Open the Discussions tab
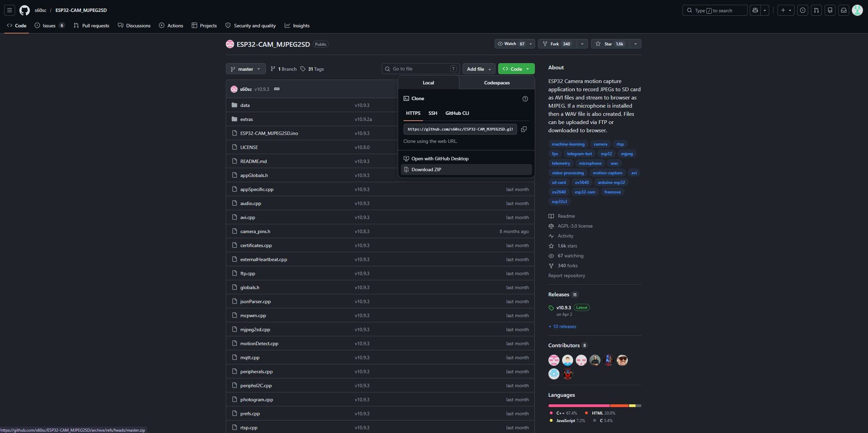Screen dimensions: 868x433 click(134, 26)
